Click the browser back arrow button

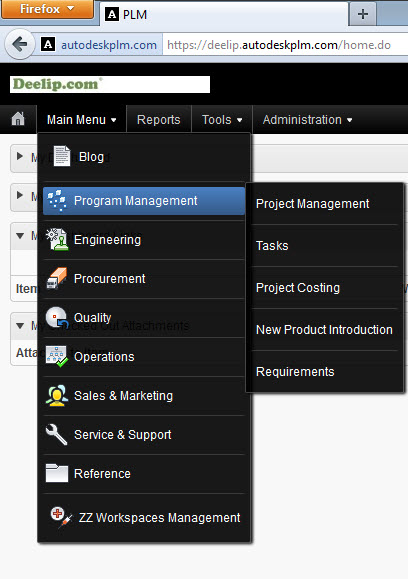pos(20,45)
